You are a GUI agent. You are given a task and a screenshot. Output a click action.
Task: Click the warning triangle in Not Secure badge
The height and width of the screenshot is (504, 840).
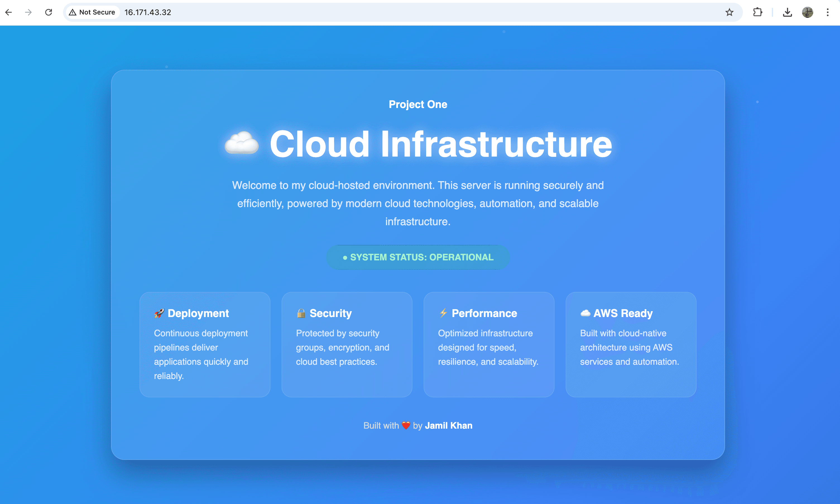click(x=73, y=12)
